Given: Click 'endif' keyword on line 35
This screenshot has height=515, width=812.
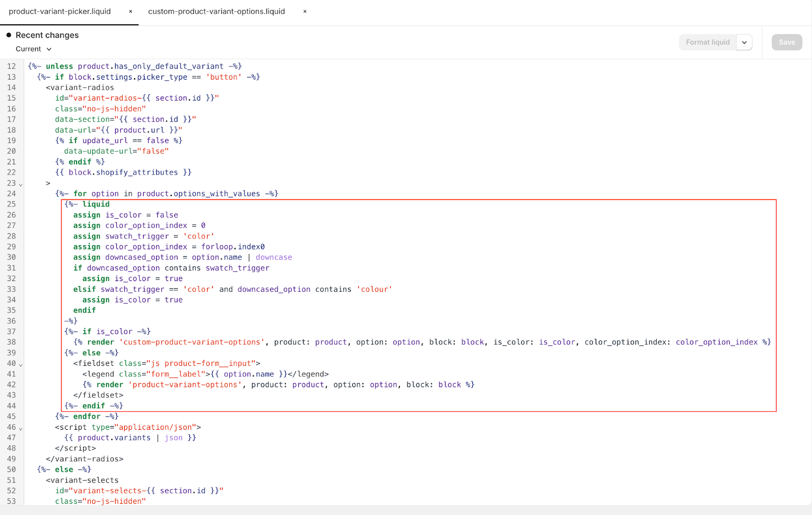Looking at the screenshot, I should point(84,310).
